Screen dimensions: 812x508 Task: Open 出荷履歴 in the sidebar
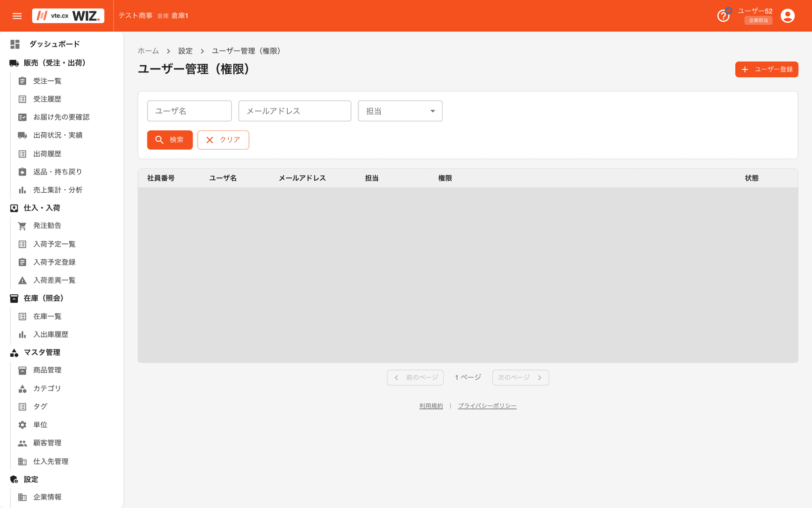pos(47,154)
